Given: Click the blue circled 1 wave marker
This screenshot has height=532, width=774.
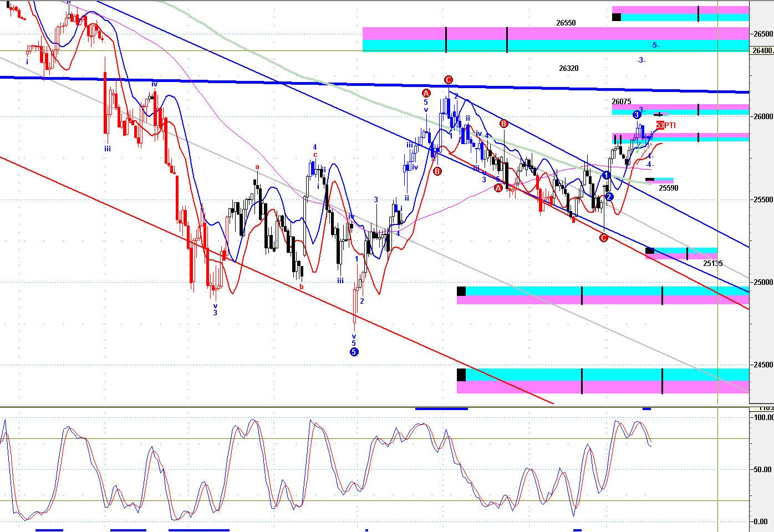Looking at the screenshot, I should [607, 175].
